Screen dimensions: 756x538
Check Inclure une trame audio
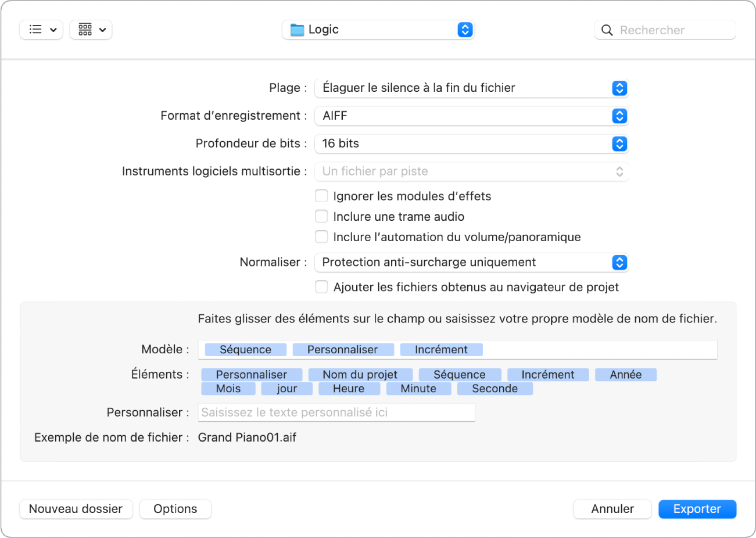321,216
